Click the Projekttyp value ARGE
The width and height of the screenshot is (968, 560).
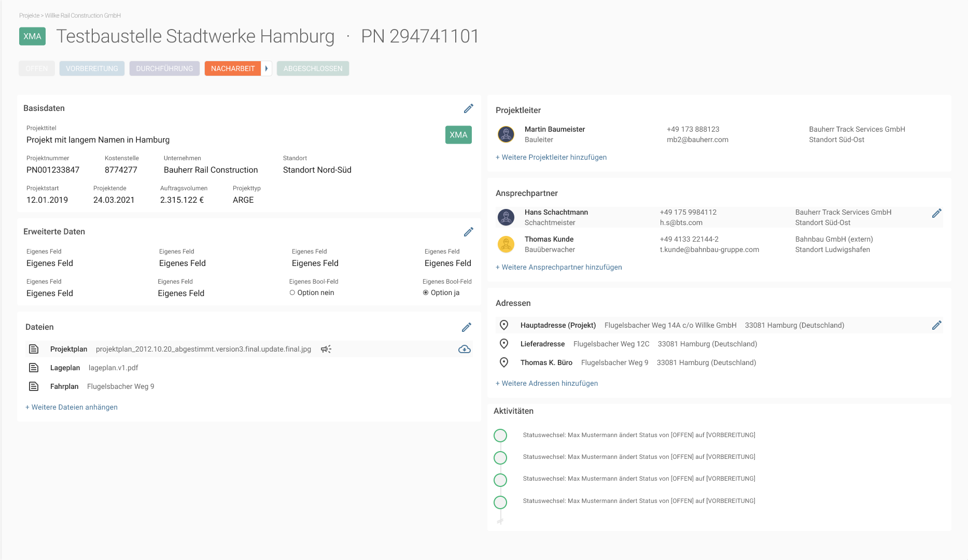[243, 200]
